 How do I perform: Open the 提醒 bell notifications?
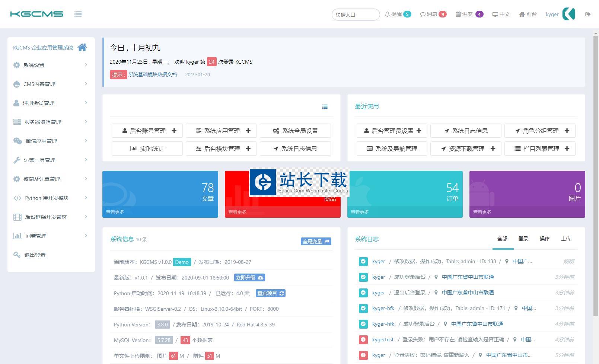point(397,14)
